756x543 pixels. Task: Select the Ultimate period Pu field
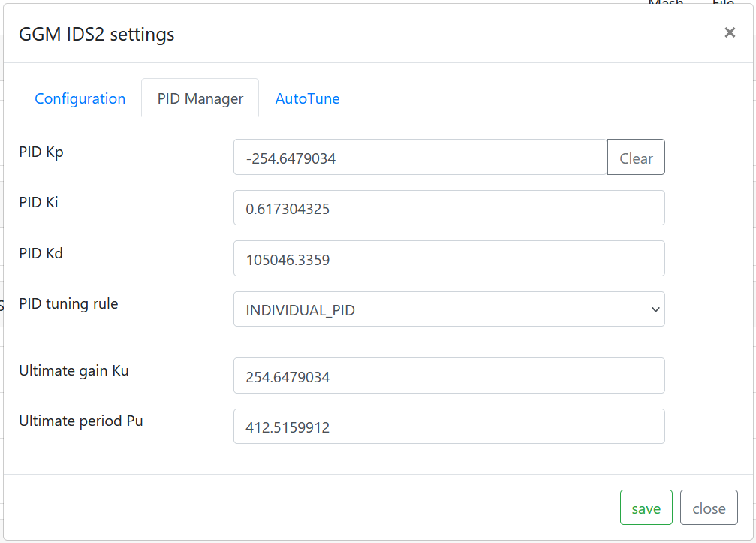(448, 427)
